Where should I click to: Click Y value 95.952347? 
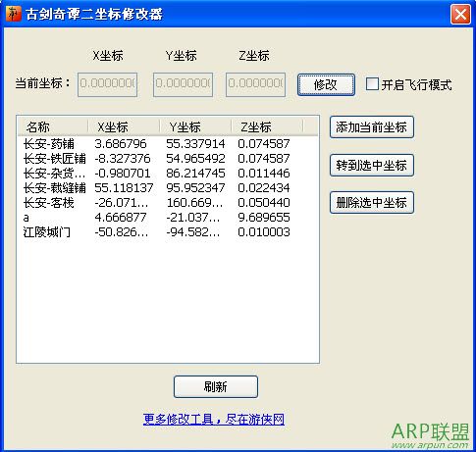(195, 188)
